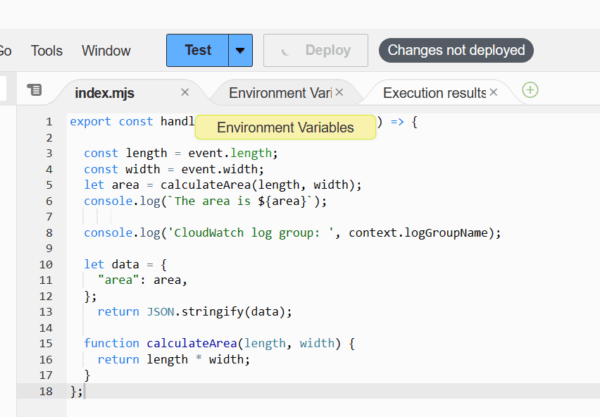600x417 pixels.
Task: Close the Environment Variables tab
Action: coord(339,92)
